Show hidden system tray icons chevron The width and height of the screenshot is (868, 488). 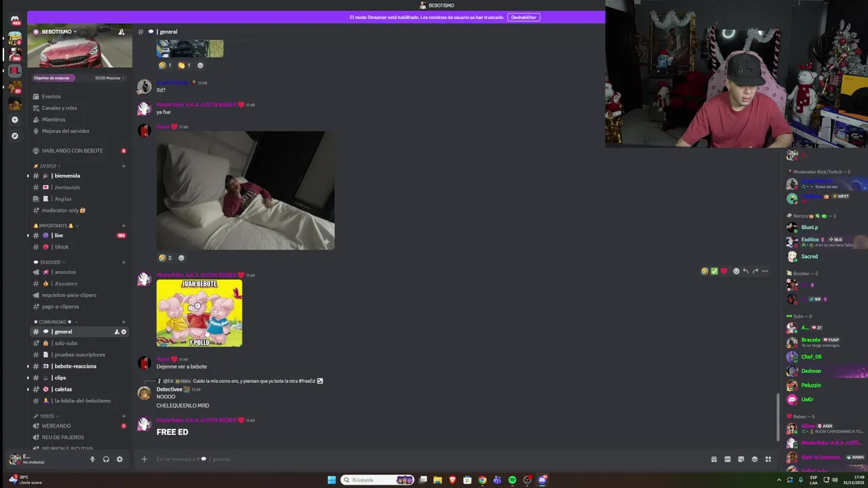(778, 481)
